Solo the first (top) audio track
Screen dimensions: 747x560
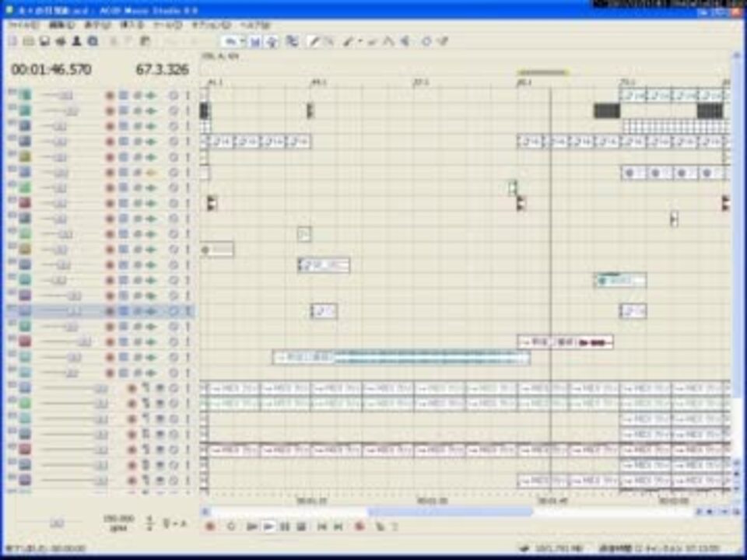point(188,96)
